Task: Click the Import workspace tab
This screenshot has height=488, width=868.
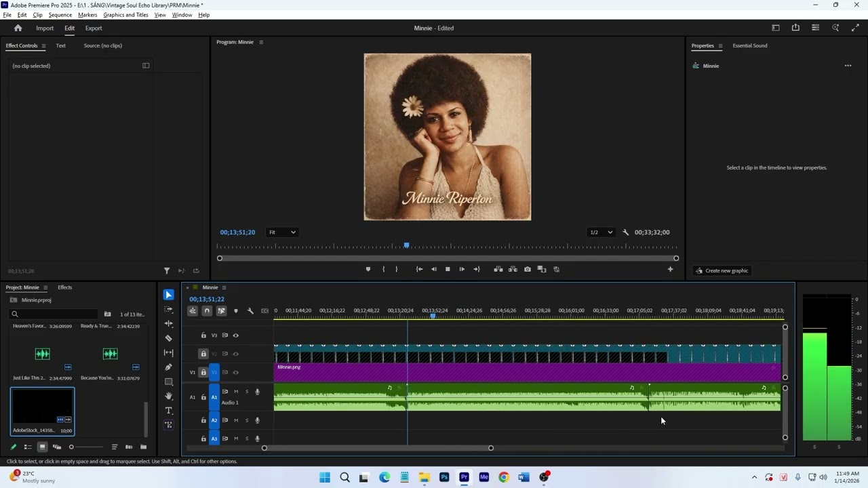Action: [x=45, y=28]
